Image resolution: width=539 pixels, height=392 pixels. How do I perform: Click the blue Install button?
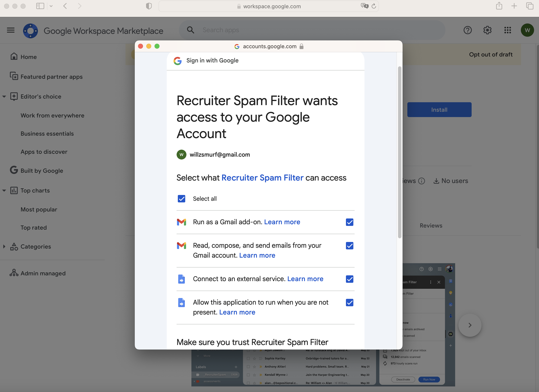tap(439, 110)
